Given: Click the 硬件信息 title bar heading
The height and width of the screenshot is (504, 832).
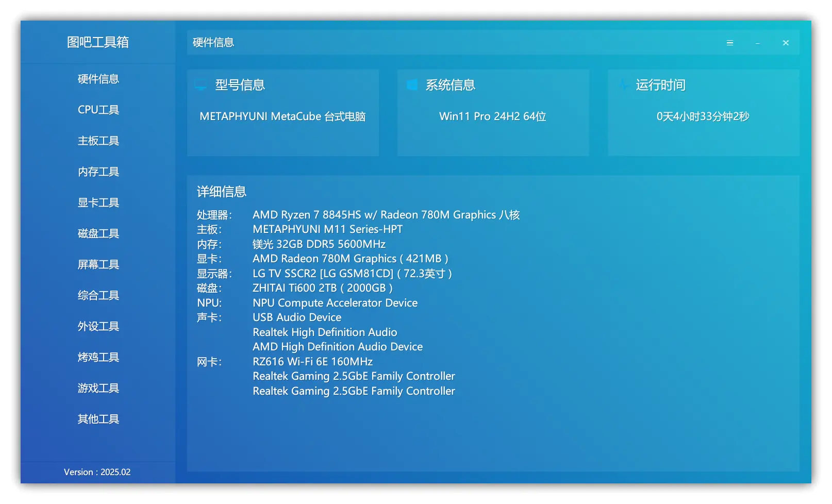Looking at the screenshot, I should [213, 42].
